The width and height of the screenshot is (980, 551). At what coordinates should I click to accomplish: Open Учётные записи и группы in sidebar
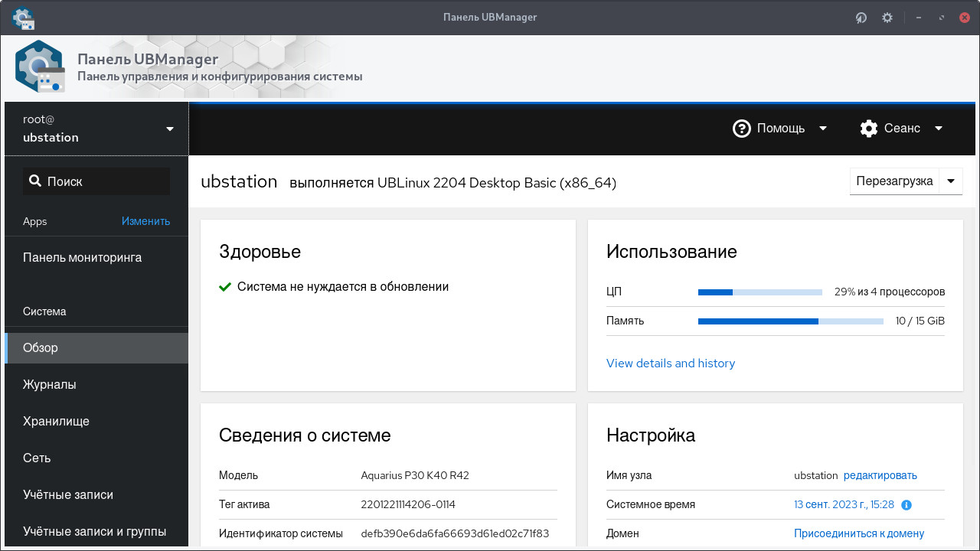coord(96,532)
